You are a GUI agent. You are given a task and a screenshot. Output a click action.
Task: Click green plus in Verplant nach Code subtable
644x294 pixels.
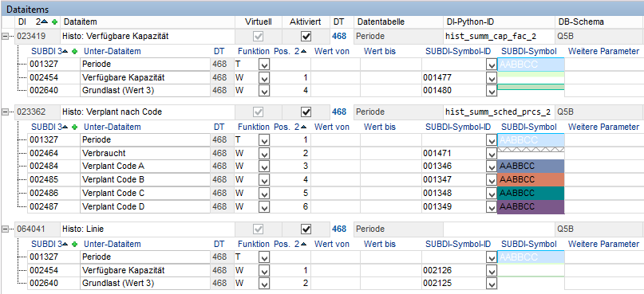pyautogui.click(x=74, y=127)
